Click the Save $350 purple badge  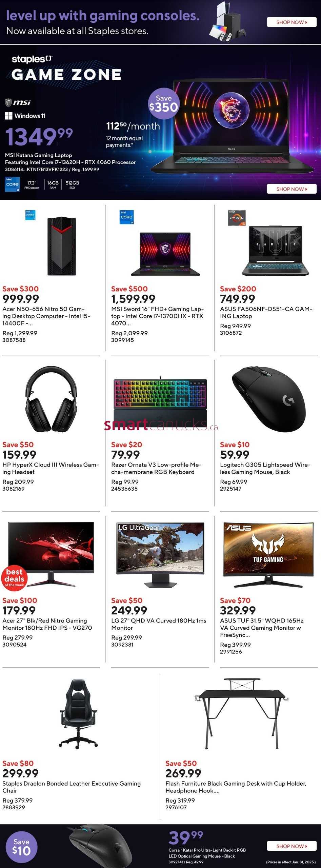pyautogui.click(x=164, y=103)
